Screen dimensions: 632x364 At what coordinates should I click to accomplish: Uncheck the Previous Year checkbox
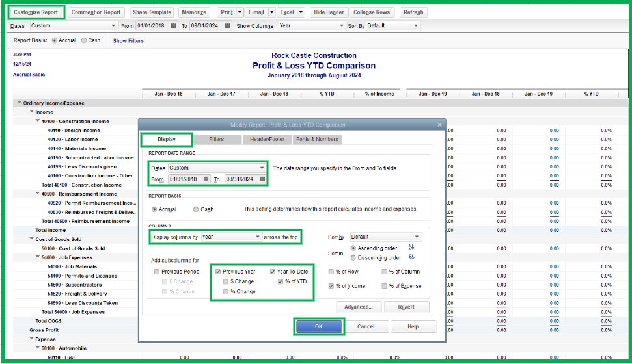(x=218, y=272)
